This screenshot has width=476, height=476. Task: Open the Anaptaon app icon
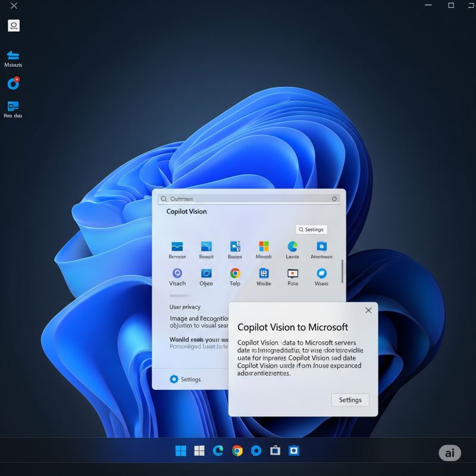(x=321, y=246)
